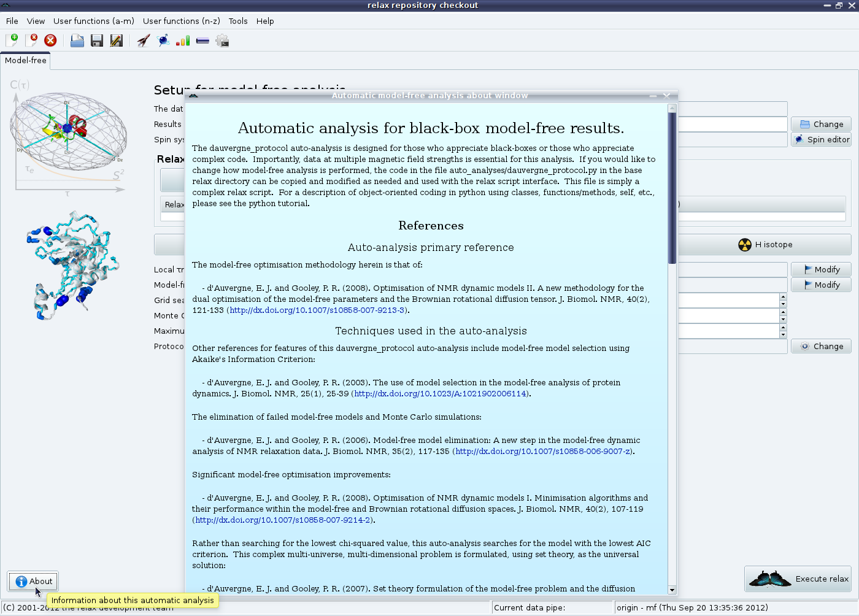Open the User functions (a-m) menu
Screen dimensions: 859x616
93,21
